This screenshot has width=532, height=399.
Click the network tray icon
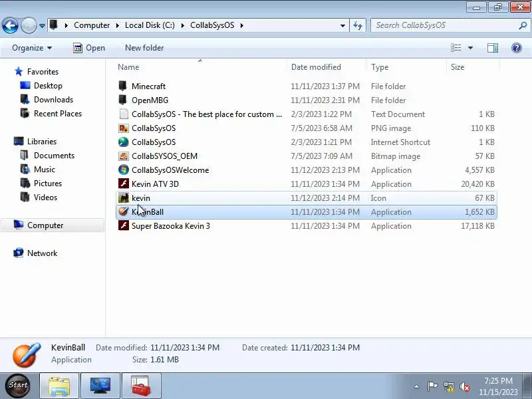pyautogui.click(x=448, y=386)
